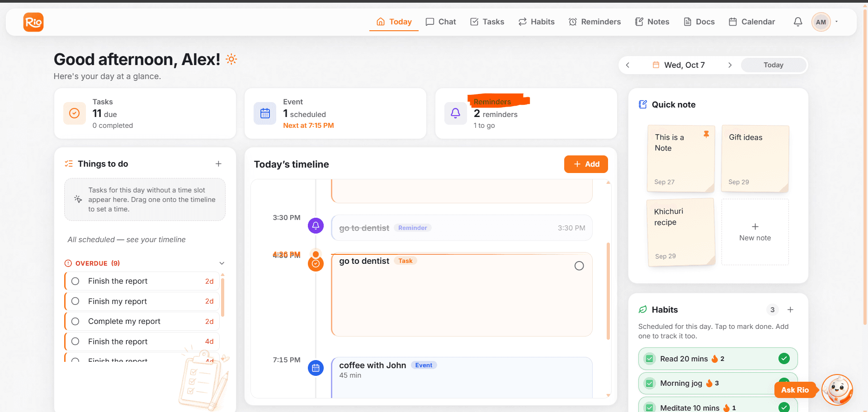Go to the Notes tab
The image size is (868, 412).
pyautogui.click(x=652, y=22)
